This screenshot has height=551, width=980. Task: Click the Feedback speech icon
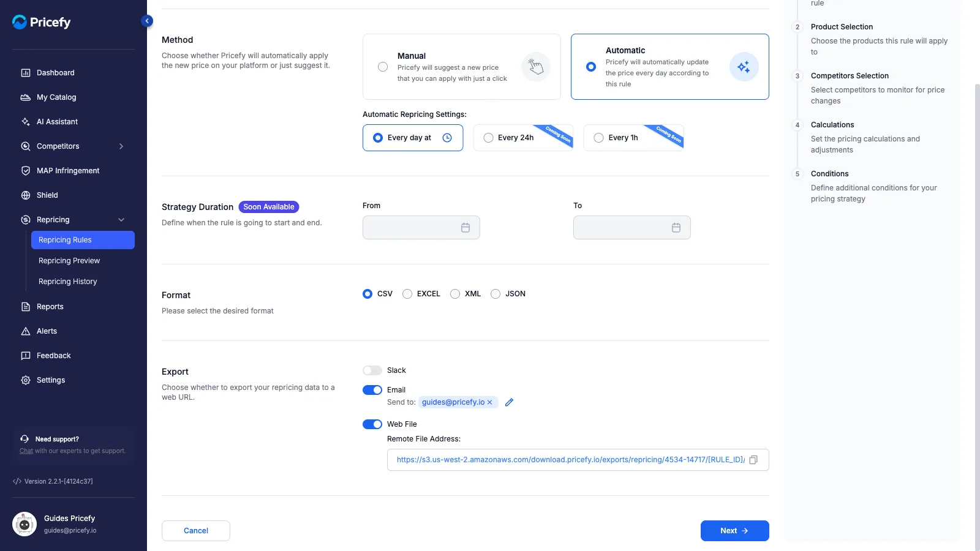[26, 356]
